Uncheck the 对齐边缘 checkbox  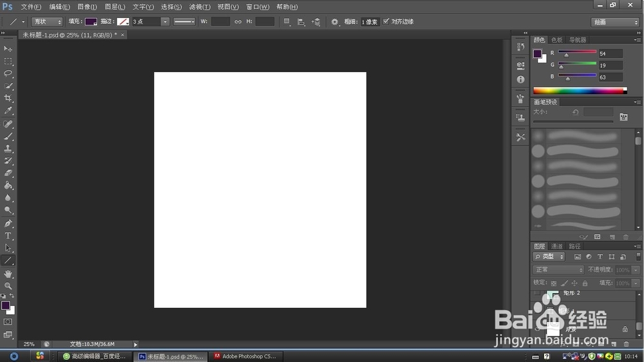click(x=386, y=21)
